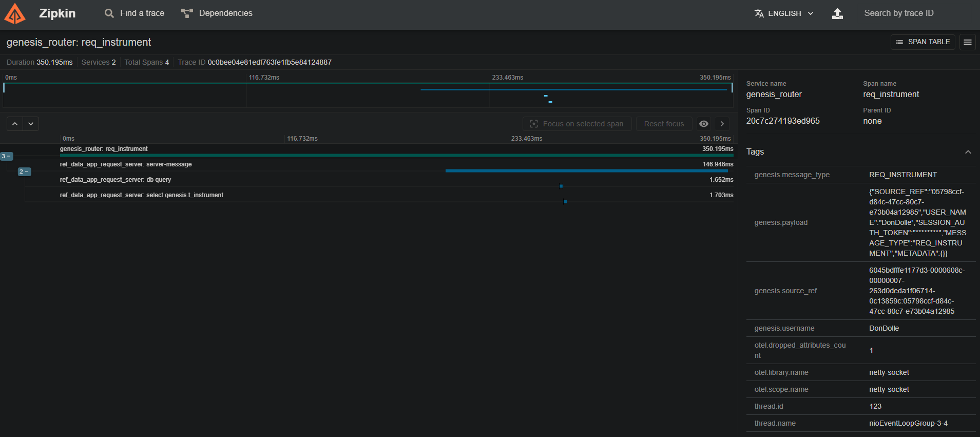
Task: Toggle the eye visibility icon in toolbar
Action: [704, 124]
